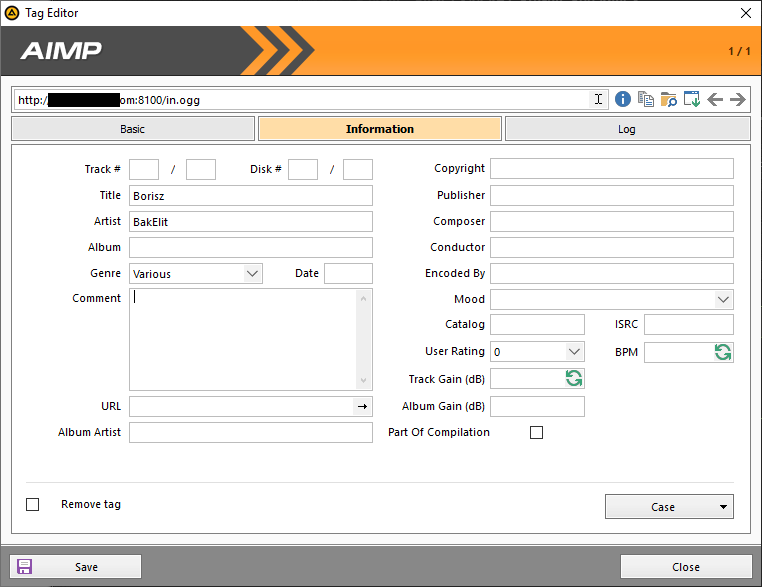Go to next file with right arrow

pos(738,99)
